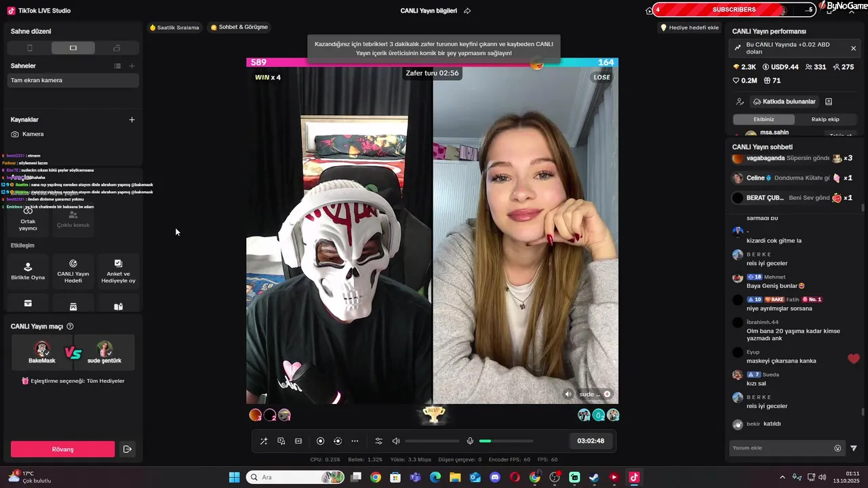The image size is (868, 488).
Task: Click the diamond count 2.3K stat
Action: click(744, 67)
